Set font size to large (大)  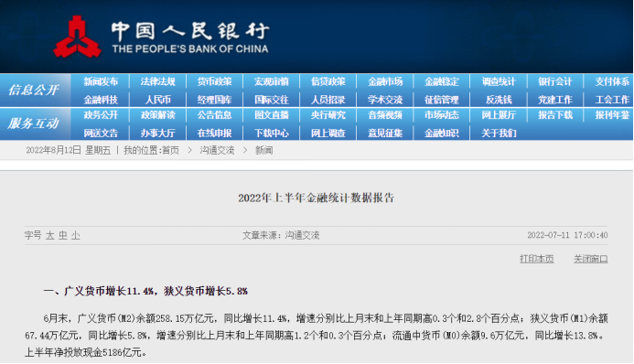tap(49, 235)
